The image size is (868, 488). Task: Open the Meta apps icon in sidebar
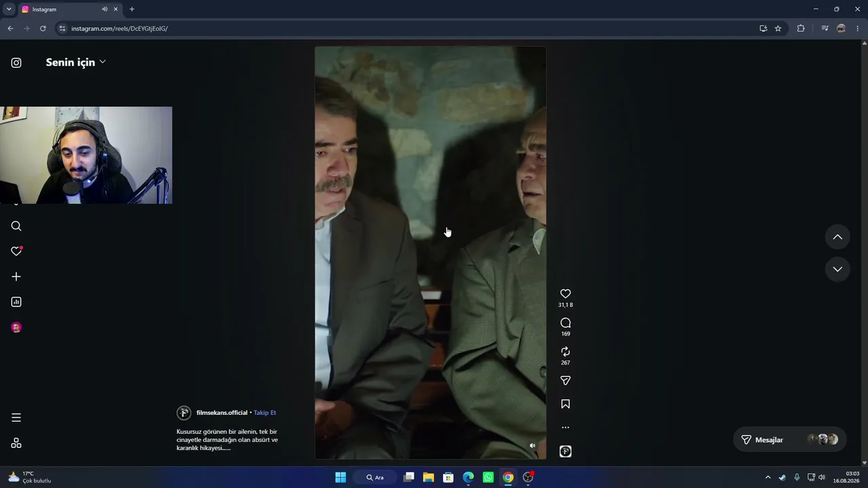click(16, 443)
